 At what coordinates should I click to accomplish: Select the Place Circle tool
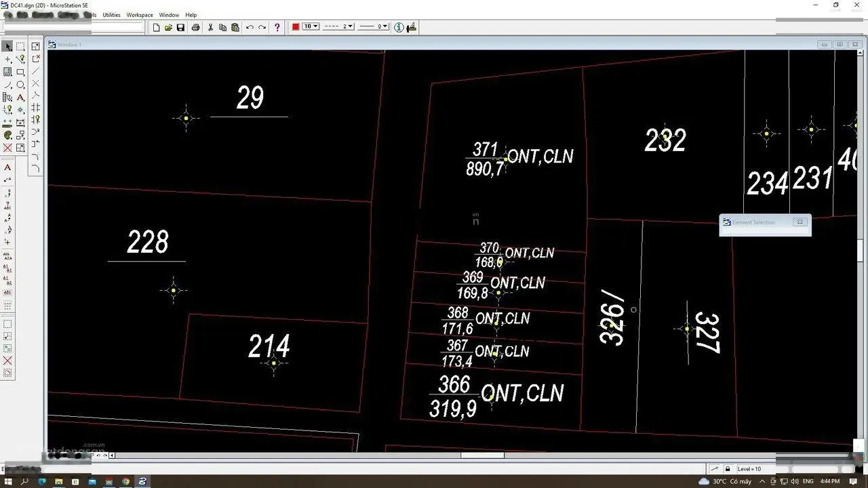(x=20, y=85)
